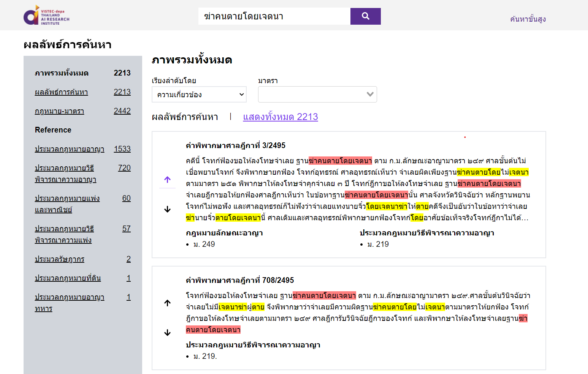Viewport: 588px width, 374px height.
Task: Open the เรียงลำดับโดย sort dropdown
Action: [199, 95]
